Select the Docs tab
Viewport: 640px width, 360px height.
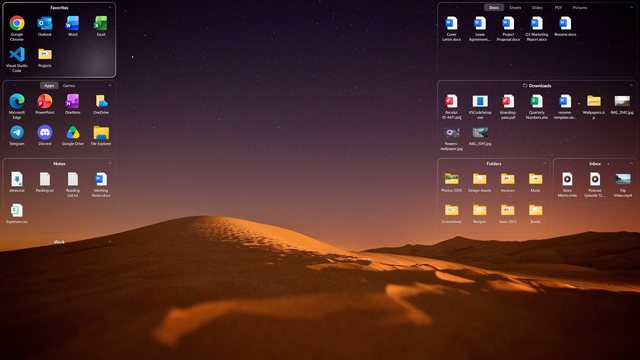point(494,8)
